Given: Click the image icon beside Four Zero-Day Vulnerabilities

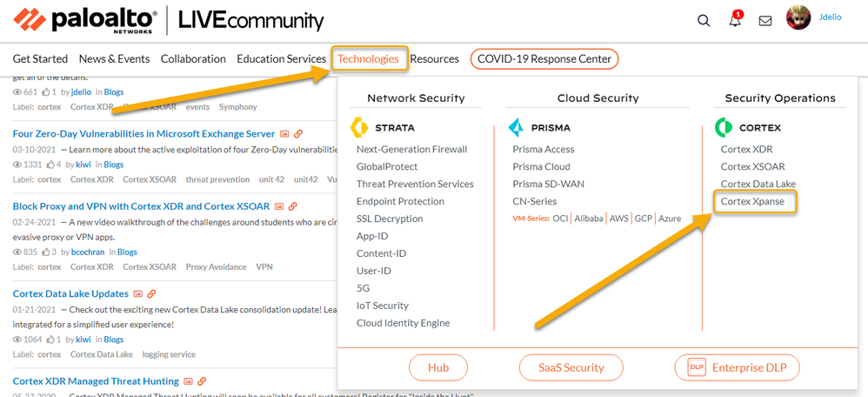Looking at the screenshot, I should coord(284,134).
